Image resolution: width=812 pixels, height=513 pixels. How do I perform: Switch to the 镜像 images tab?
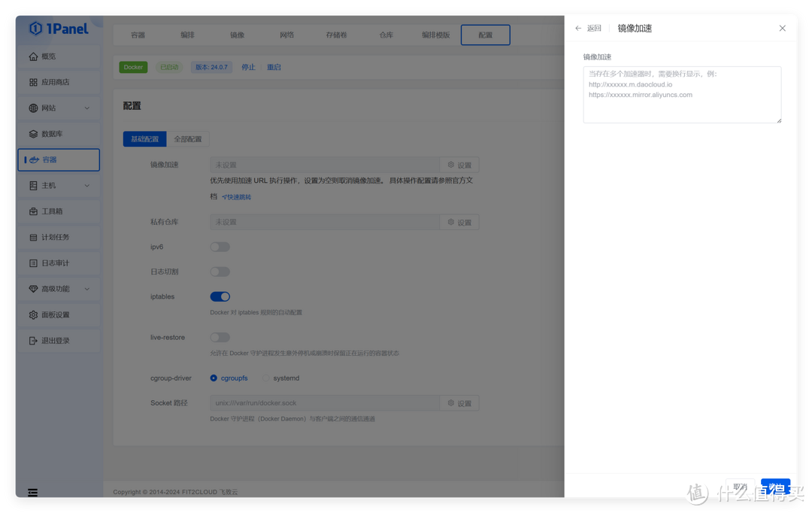coord(237,35)
